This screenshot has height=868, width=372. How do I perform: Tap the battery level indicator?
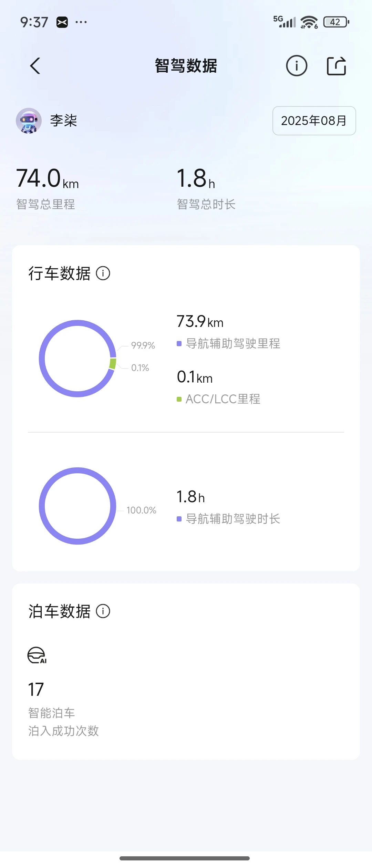pyautogui.click(x=336, y=22)
